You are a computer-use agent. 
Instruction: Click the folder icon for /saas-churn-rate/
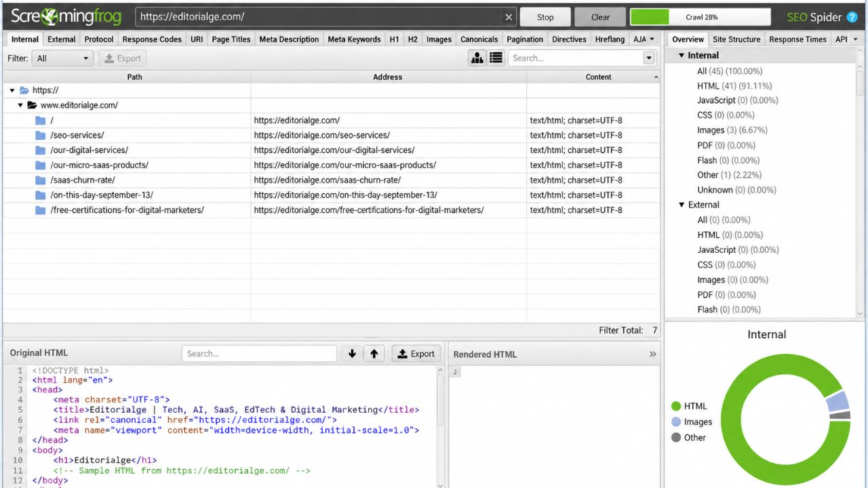pos(41,180)
